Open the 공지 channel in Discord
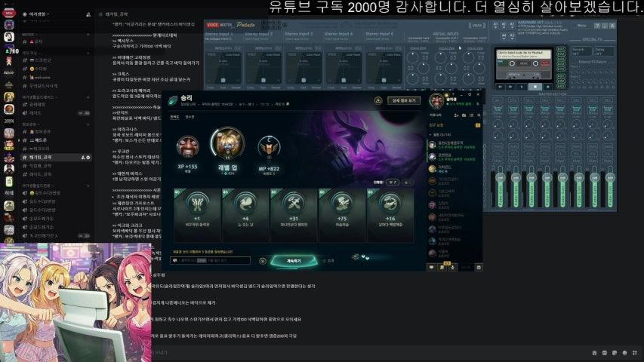This screenshot has height=362, width=644. 55,42
